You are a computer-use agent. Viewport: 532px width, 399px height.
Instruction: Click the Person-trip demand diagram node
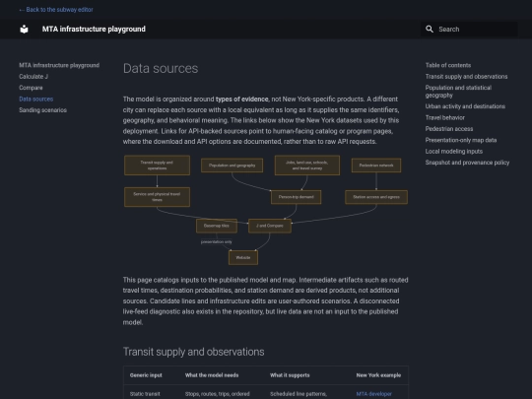297,197
